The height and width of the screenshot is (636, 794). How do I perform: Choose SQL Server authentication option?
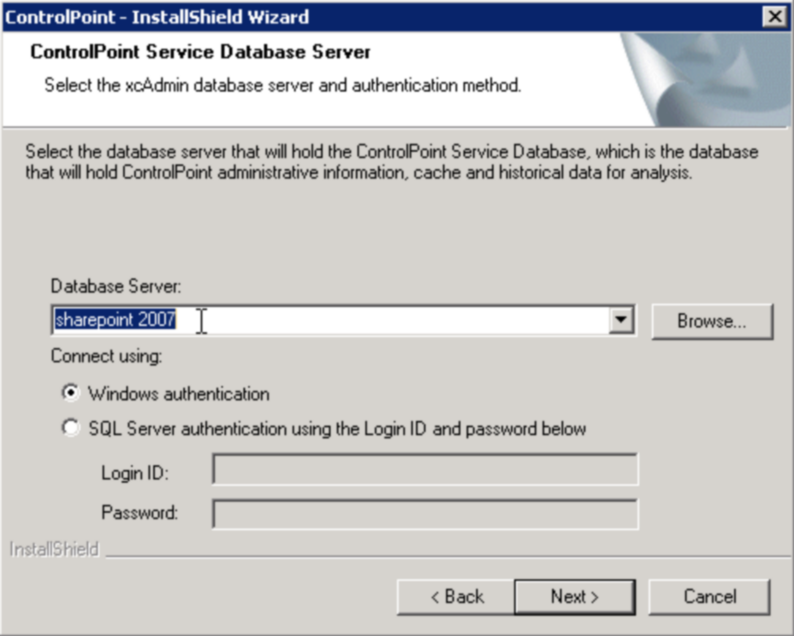tap(70, 429)
